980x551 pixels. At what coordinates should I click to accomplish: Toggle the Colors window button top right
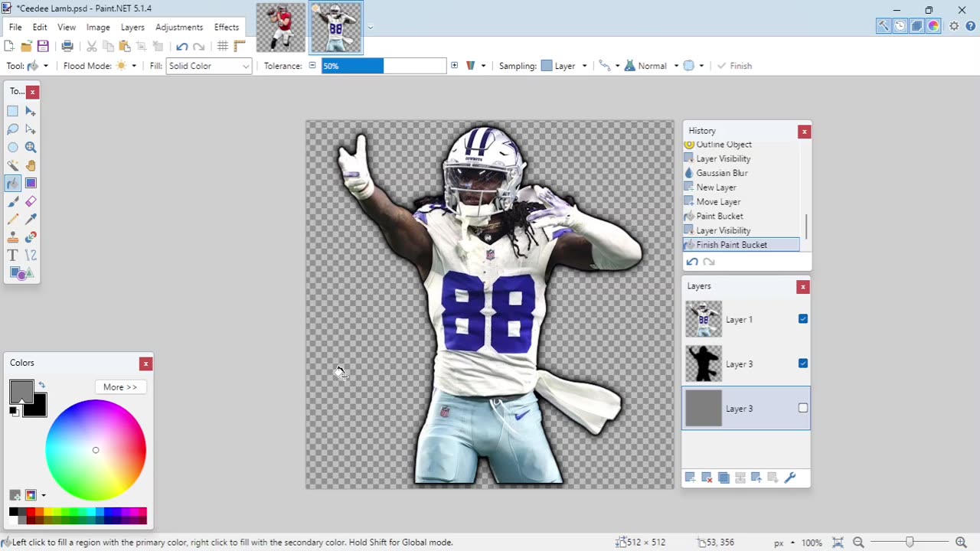pos(934,26)
